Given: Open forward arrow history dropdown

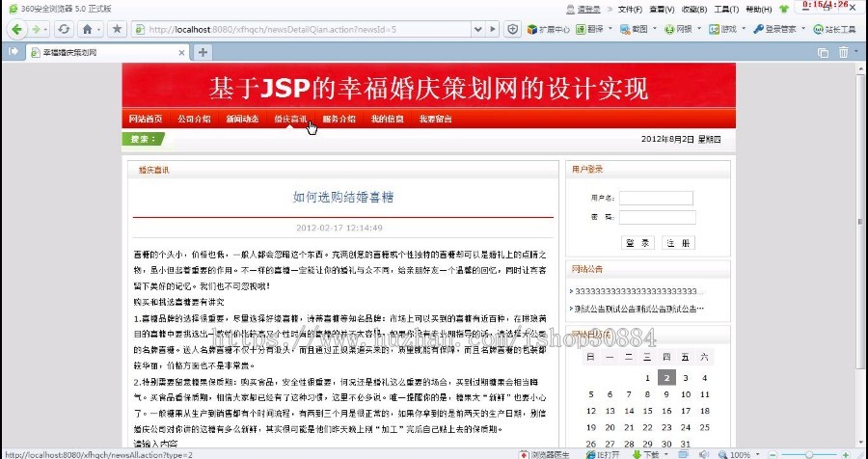Looking at the screenshot, I should 45,29.
